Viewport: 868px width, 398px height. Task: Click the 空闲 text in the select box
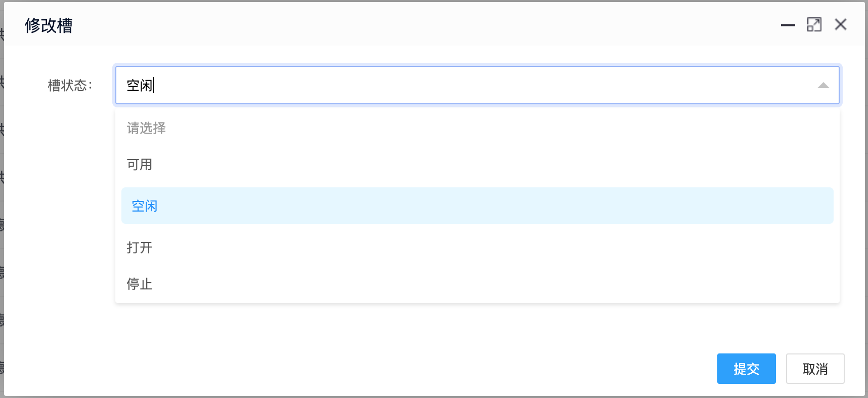click(140, 85)
